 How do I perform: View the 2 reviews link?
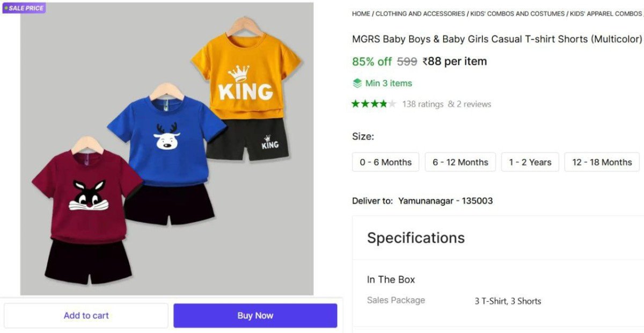click(473, 104)
